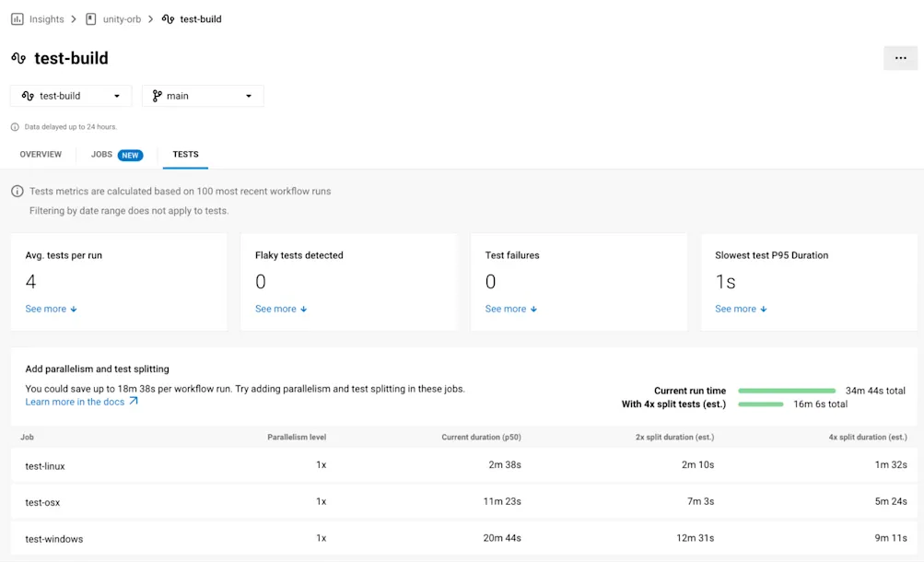Switch to the Overview tab
The height and width of the screenshot is (562, 924).
41,155
